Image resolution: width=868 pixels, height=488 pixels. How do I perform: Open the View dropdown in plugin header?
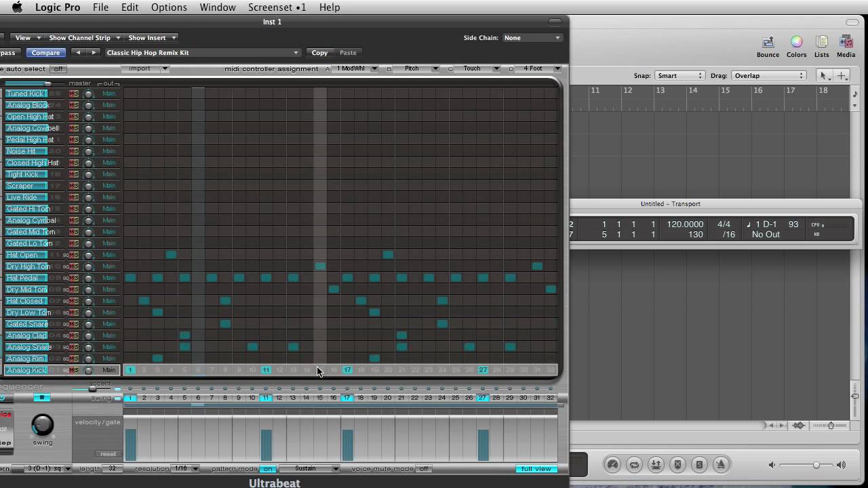pyautogui.click(x=28, y=38)
